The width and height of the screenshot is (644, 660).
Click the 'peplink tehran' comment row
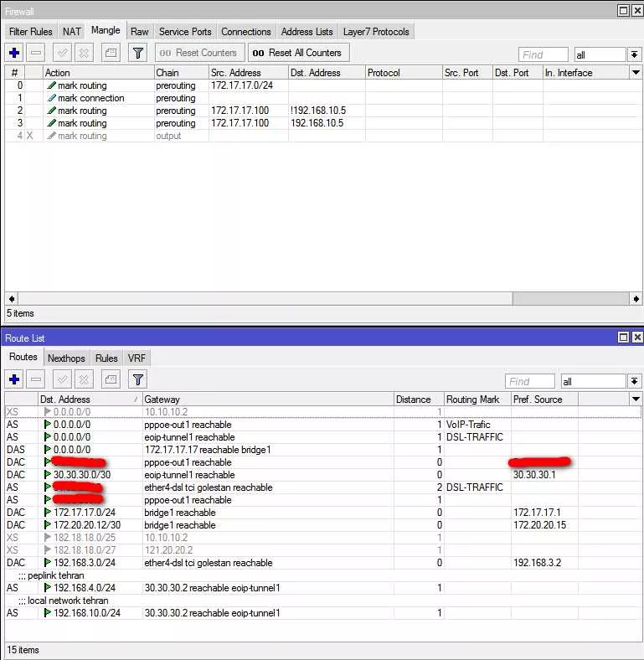(x=323, y=575)
